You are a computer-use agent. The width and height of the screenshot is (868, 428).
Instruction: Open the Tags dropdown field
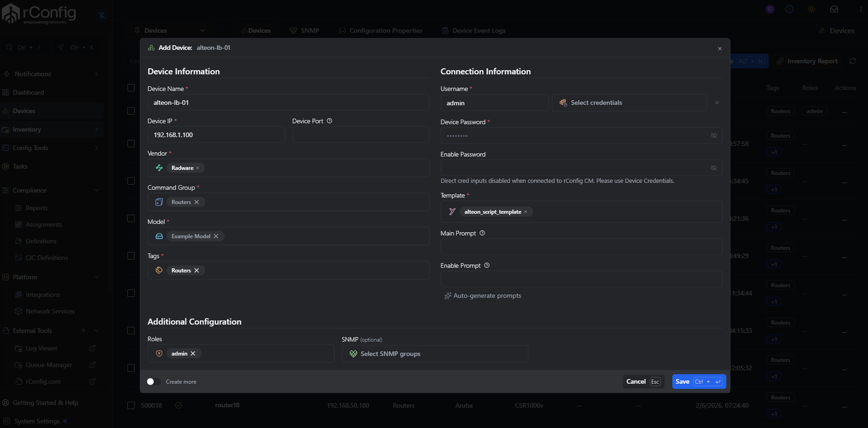(x=288, y=271)
